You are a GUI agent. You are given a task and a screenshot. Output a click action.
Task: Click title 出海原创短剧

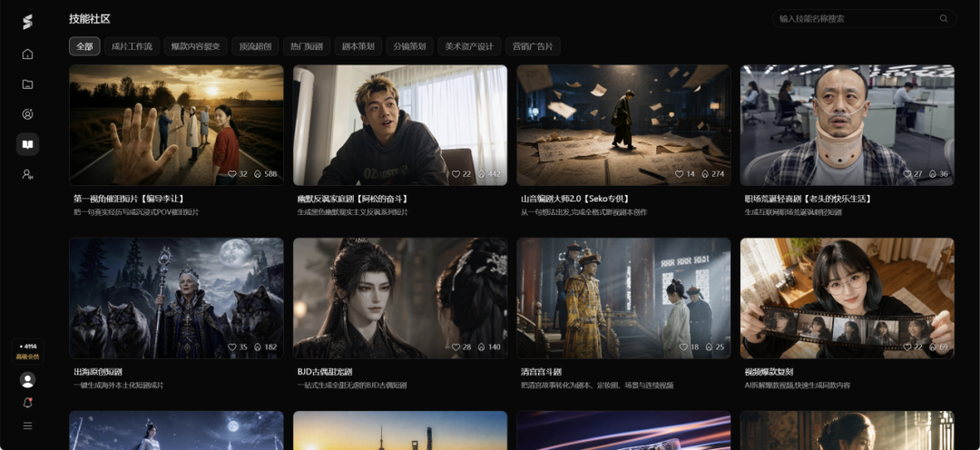click(98, 372)
